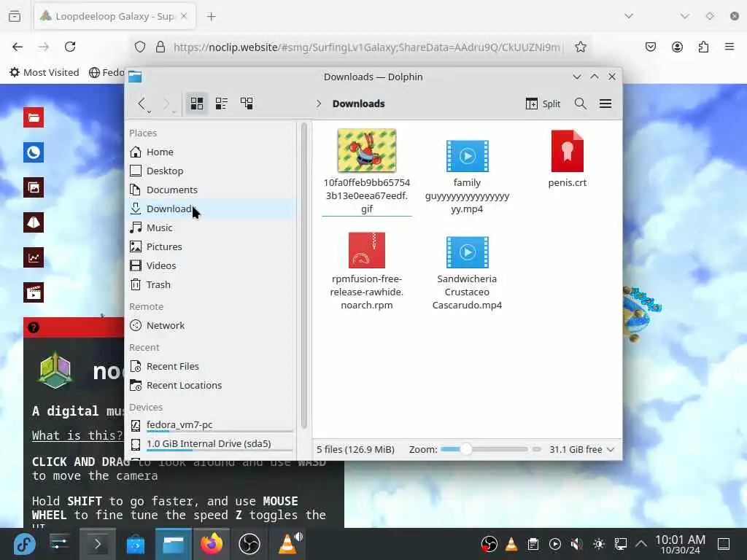
Task: Switch Dolphin to Icons view mode
Action: tap(197, 104)
